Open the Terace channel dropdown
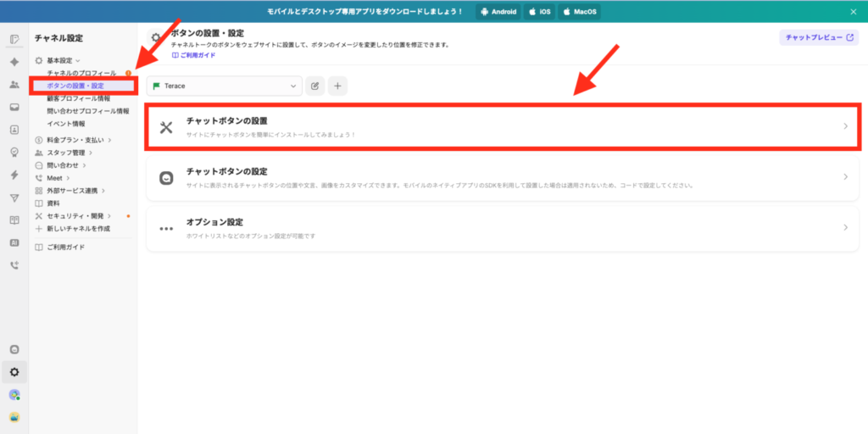 (225, 86)
